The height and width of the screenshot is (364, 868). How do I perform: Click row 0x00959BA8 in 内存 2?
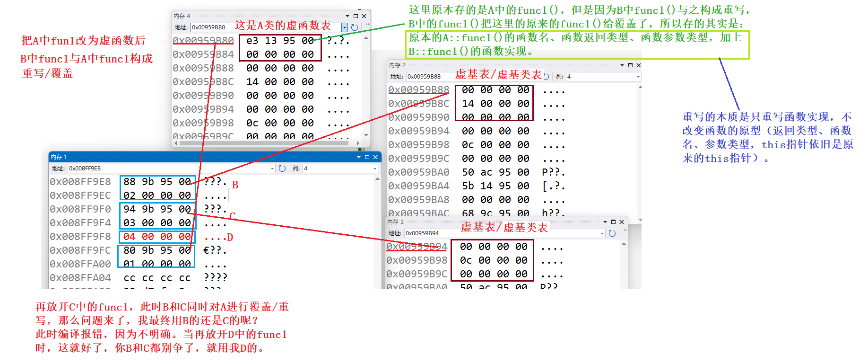(x=477, y=200)
